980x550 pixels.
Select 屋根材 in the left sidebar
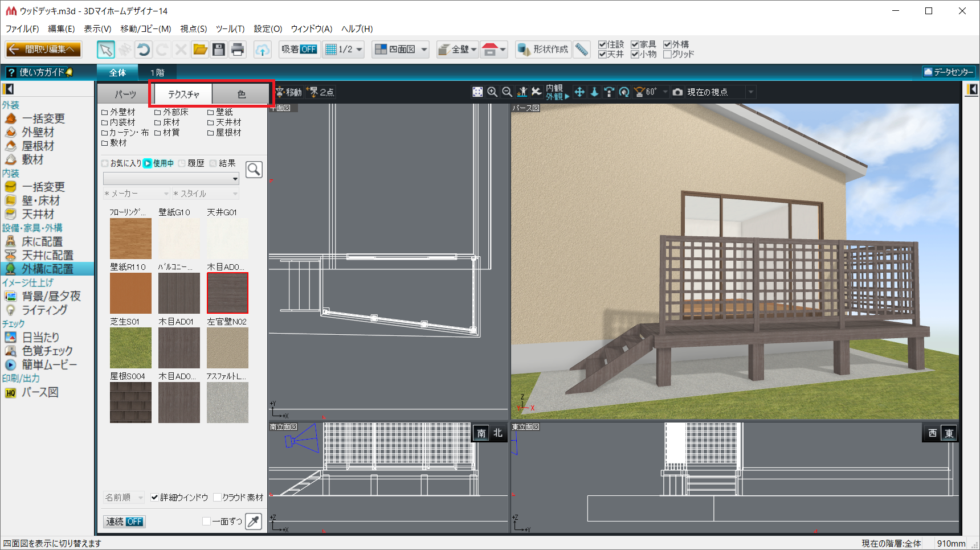pyautogui.click(x=38, y=146)
